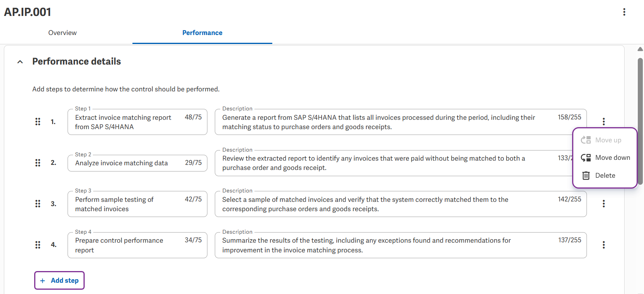Screen dimensions: 644x294
Task: Open the kebab menu for step 3
Action: pyautogui.click(x=604, y=204)
